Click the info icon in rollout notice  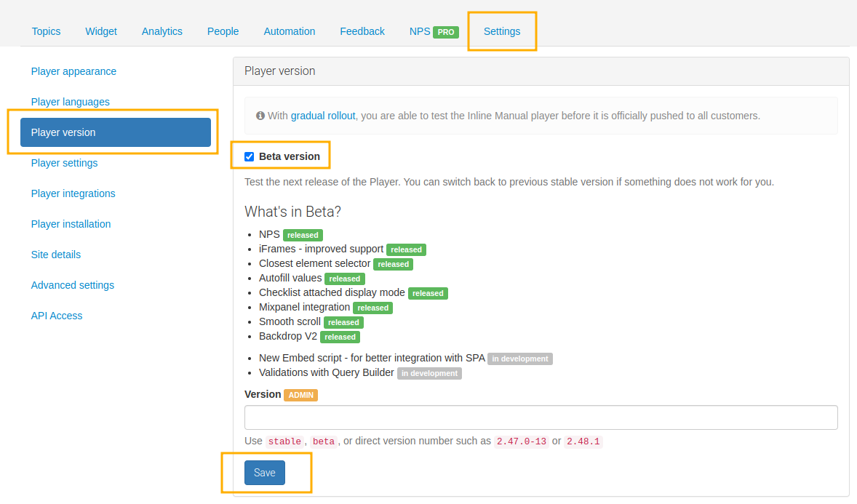tap(260, 116)
